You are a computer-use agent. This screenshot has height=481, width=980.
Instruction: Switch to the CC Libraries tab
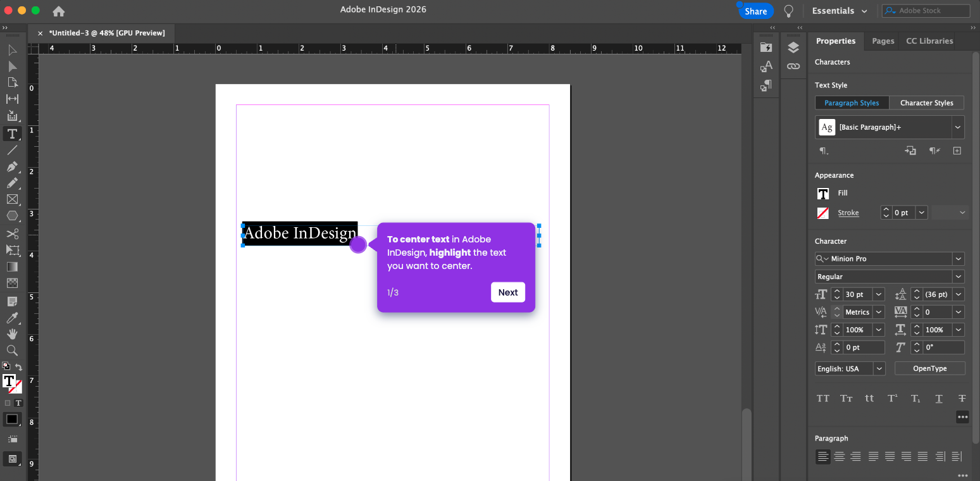pos(929,41)
